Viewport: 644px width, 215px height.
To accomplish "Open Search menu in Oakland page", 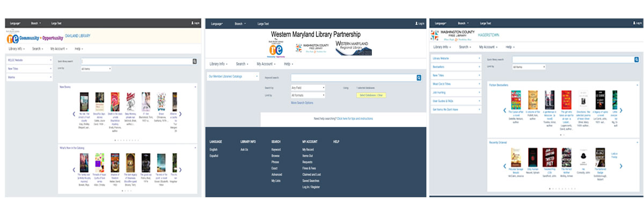I will pyautogui.click(x=38, y=48).
